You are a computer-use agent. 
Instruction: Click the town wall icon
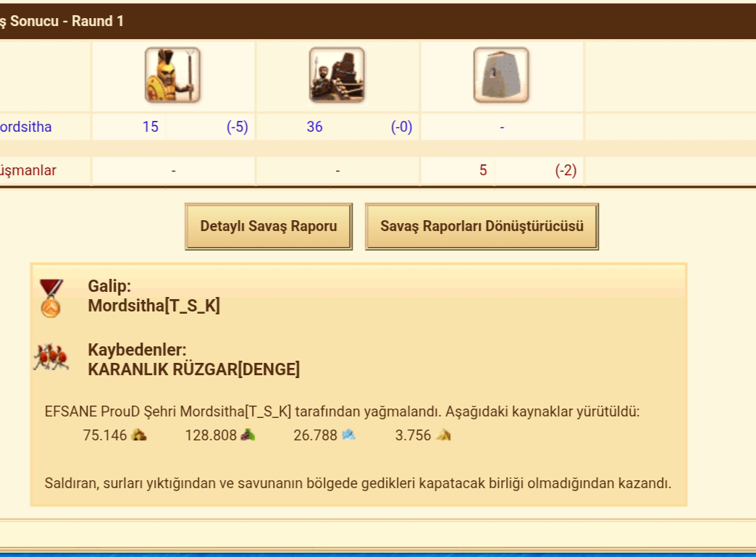point(501,75)
